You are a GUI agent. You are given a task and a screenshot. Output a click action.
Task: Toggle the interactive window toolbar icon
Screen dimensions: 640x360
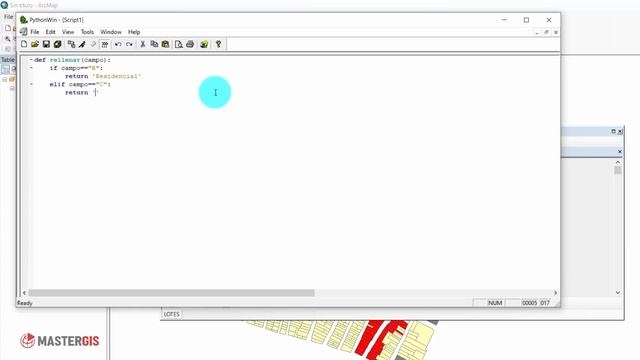coord(105,44)
